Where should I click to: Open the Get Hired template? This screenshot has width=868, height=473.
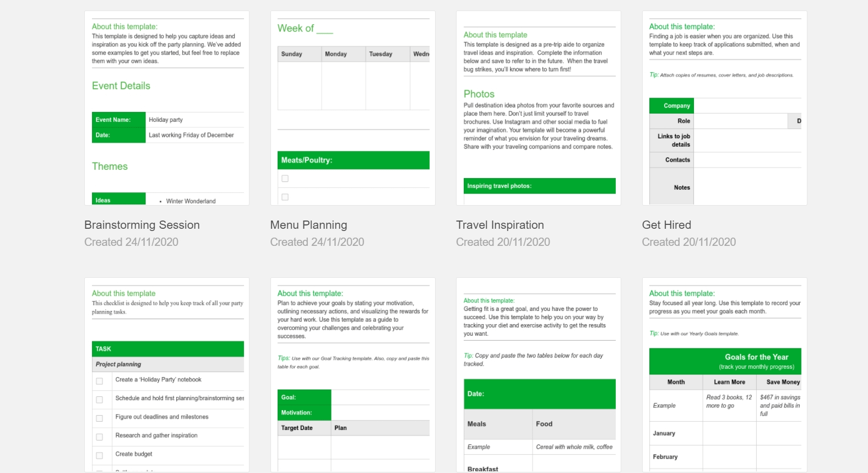tap(666, 224)
